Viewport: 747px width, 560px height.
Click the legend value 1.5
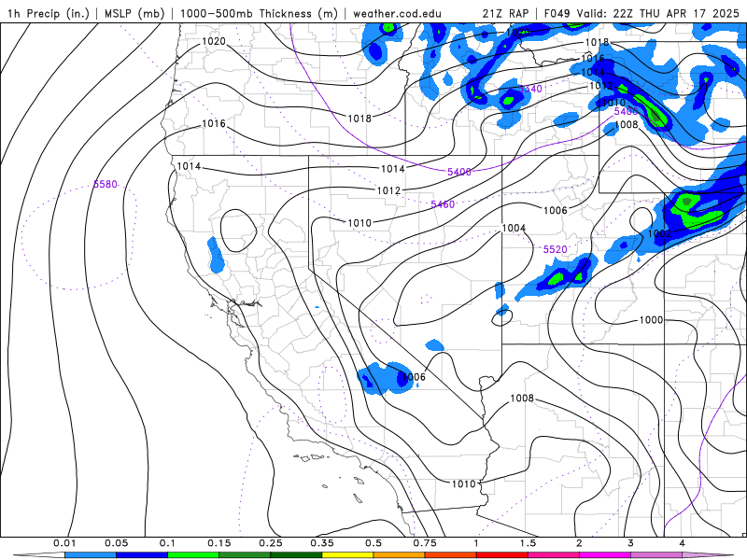(x=528, y=543)
